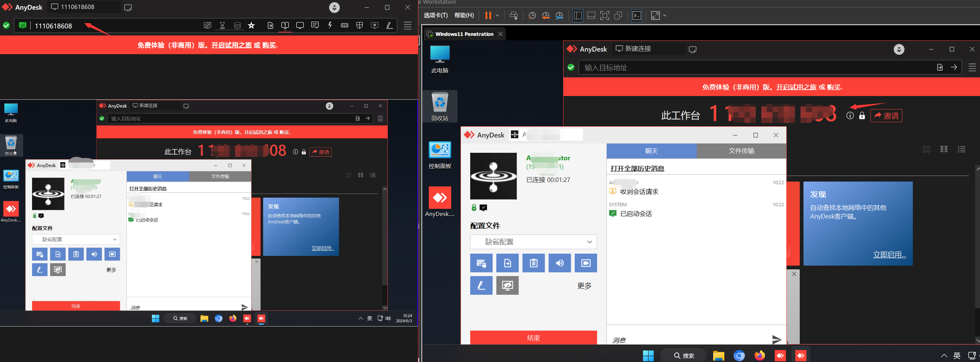This screenshot has height=362, width=980.
Task: Click the privacy mode crossed-eye icon in AnyDesk toolbar
Action: 207,25
